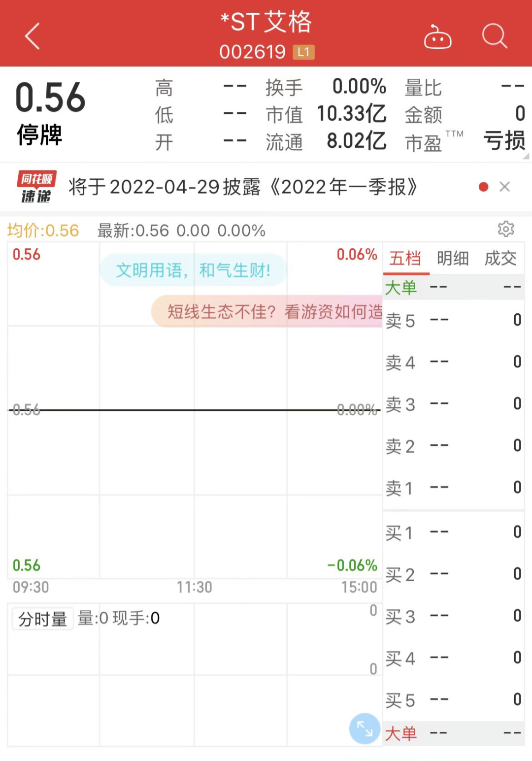
Task: Open the 2022年一季报 disclosure announcement
Action: coord(243,187)
